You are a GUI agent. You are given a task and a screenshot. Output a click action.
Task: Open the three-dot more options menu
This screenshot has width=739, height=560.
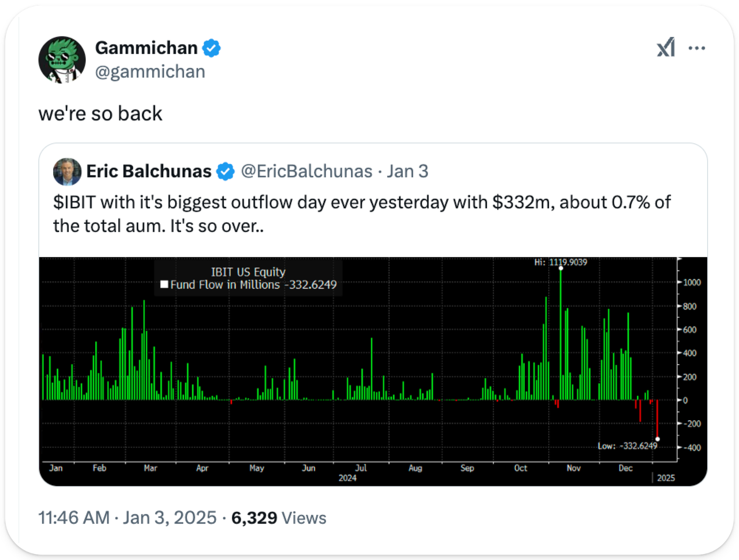click(x=697, y=48)
